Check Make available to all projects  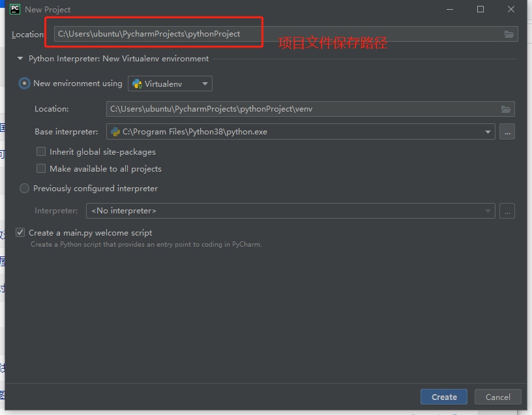[41, 168]
